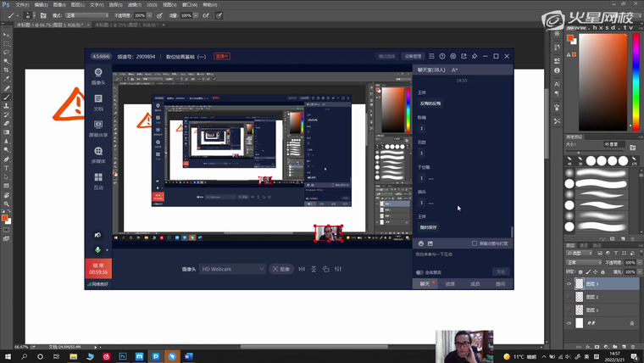Click the chat message input field
Screen dimensions: 644x363
click(462, 259)
